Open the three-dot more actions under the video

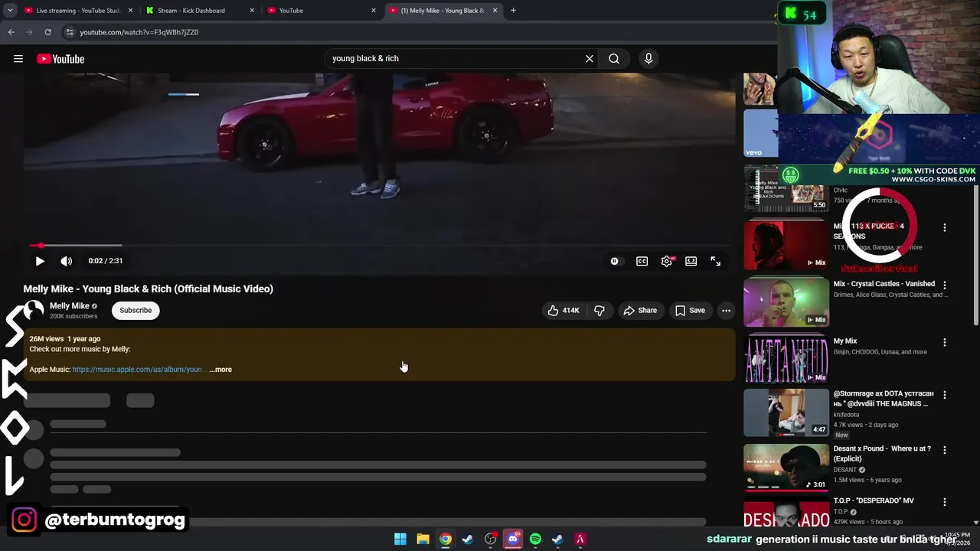pos(726,310)
